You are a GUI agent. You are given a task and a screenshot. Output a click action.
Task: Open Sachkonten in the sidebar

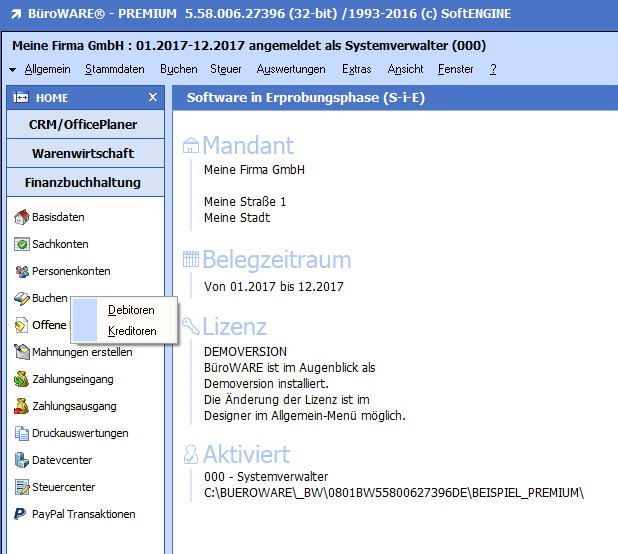[x=60, y=244]
